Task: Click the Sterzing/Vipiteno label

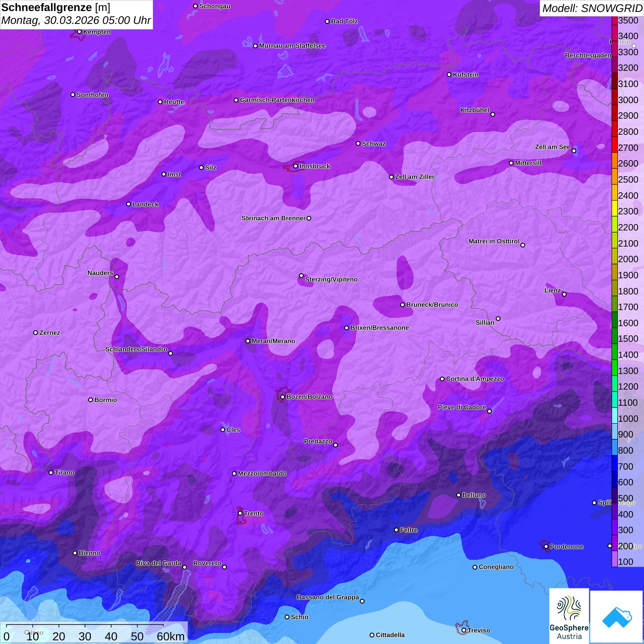Action: tap(331, 279)
